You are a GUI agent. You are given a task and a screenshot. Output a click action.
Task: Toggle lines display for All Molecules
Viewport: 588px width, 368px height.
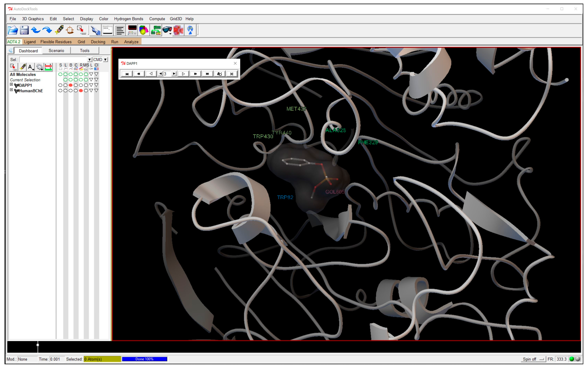tap(65, 74)
